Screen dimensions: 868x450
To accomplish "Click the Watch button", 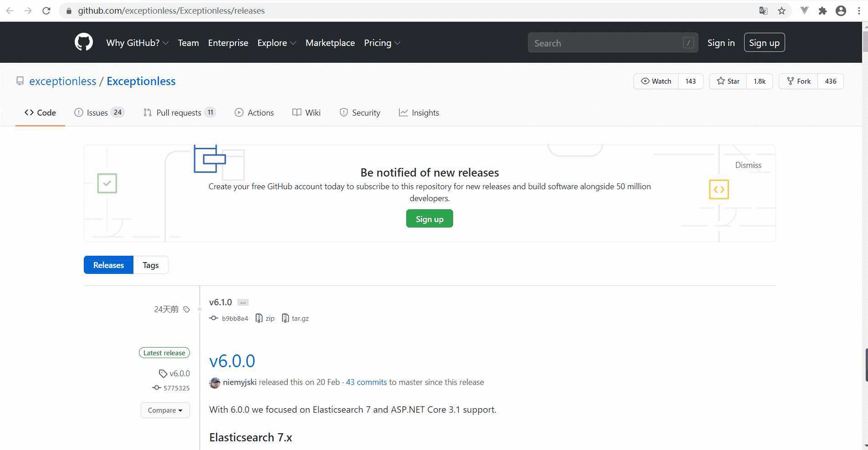I will tap(656, 81).
